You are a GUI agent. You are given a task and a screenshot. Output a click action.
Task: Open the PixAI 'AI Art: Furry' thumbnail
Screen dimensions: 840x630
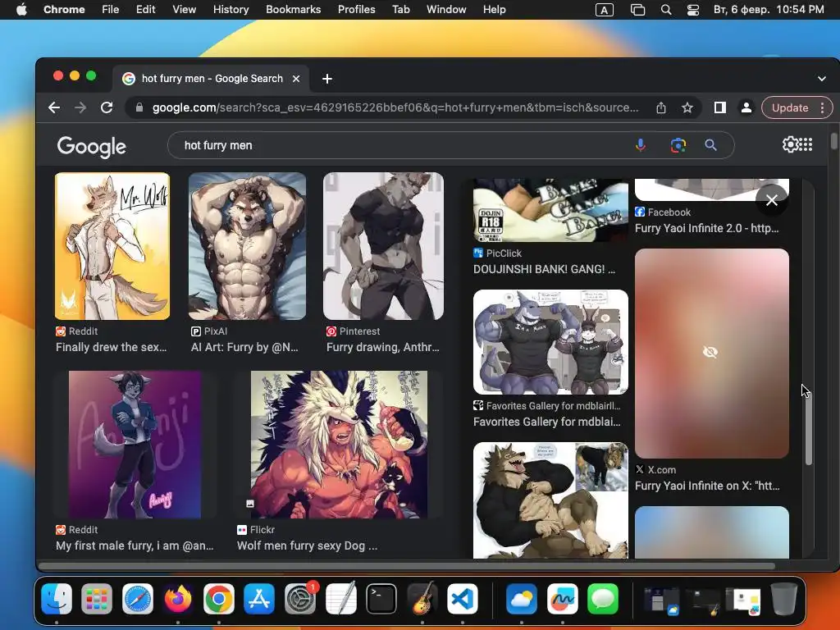[x=247, y=246]
